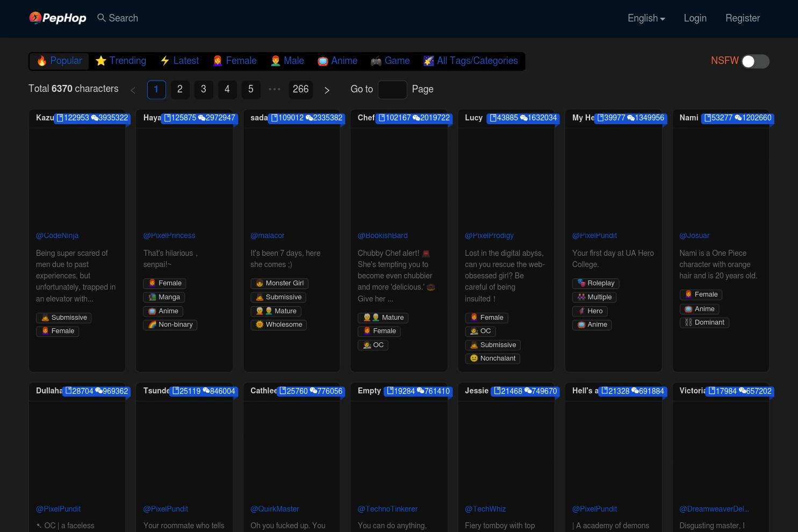This screenshot has width=798, height=532.
Task: Click Jessie card stats badge 21468
Action: tap(526, 391)
